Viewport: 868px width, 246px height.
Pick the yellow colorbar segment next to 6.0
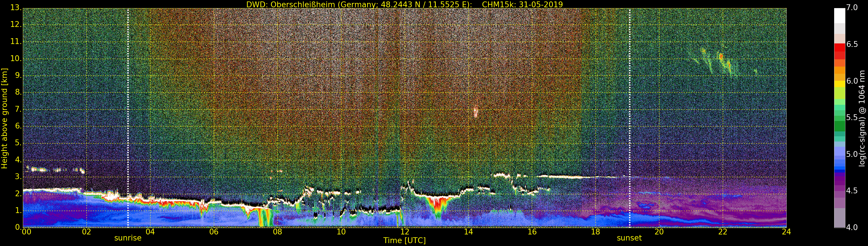pos(839,84)
